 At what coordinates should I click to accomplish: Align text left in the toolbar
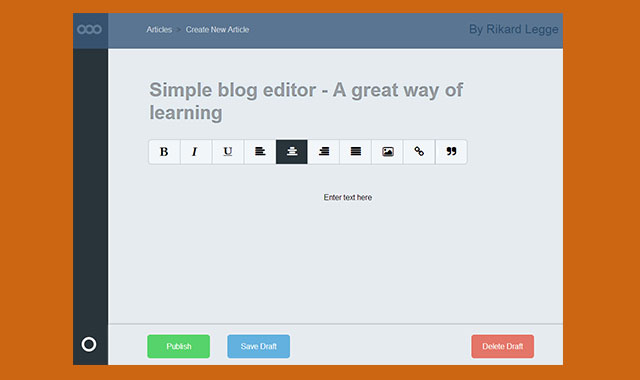(260, 152)
